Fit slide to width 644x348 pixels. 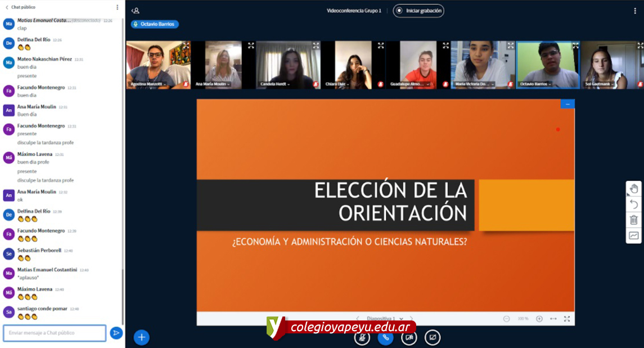coord(553,319)
